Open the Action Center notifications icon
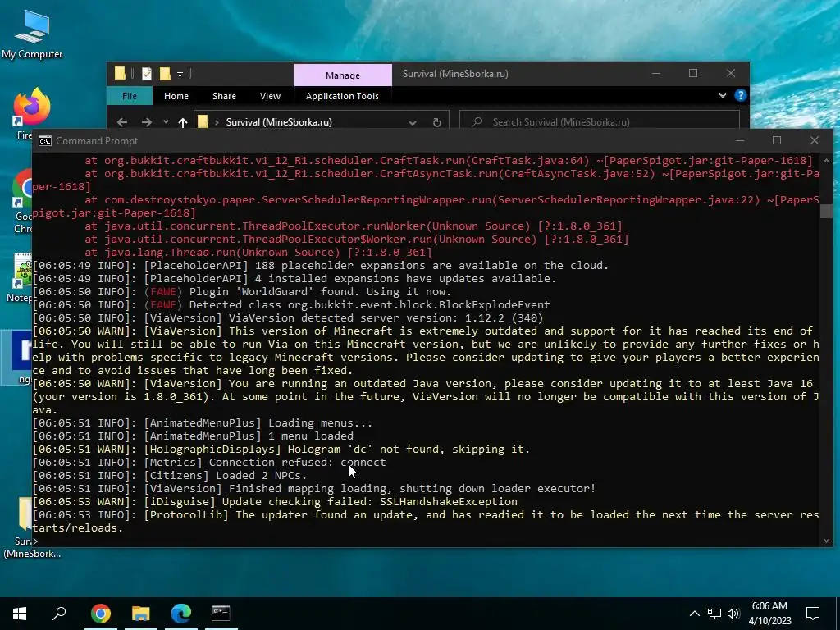840x630 pixels. click(x=813, y=614)
